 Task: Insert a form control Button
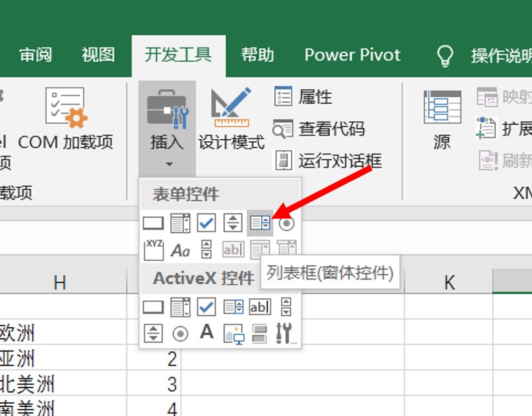point(153,223)
